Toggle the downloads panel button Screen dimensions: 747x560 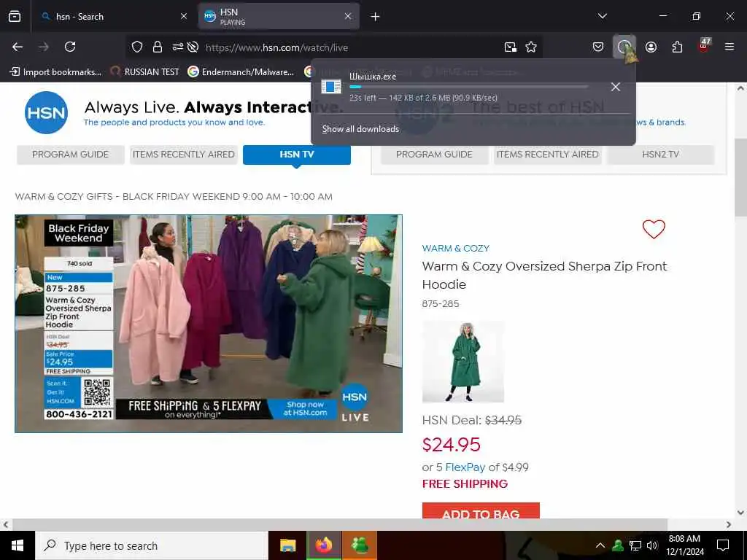tap(624, 47)
